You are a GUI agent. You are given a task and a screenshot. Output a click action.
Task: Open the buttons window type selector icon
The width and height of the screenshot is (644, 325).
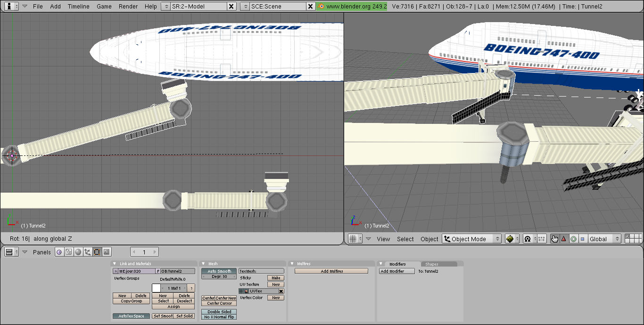coord(11,252)
